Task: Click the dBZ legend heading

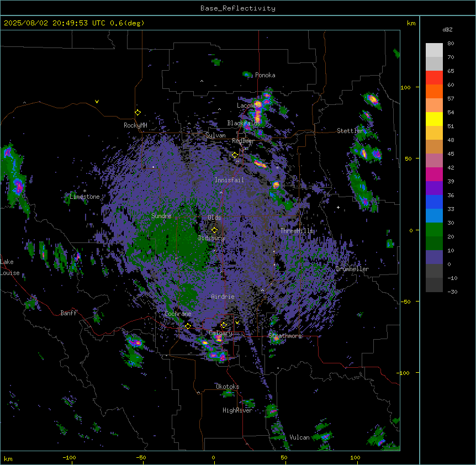Action: [447, 29]
